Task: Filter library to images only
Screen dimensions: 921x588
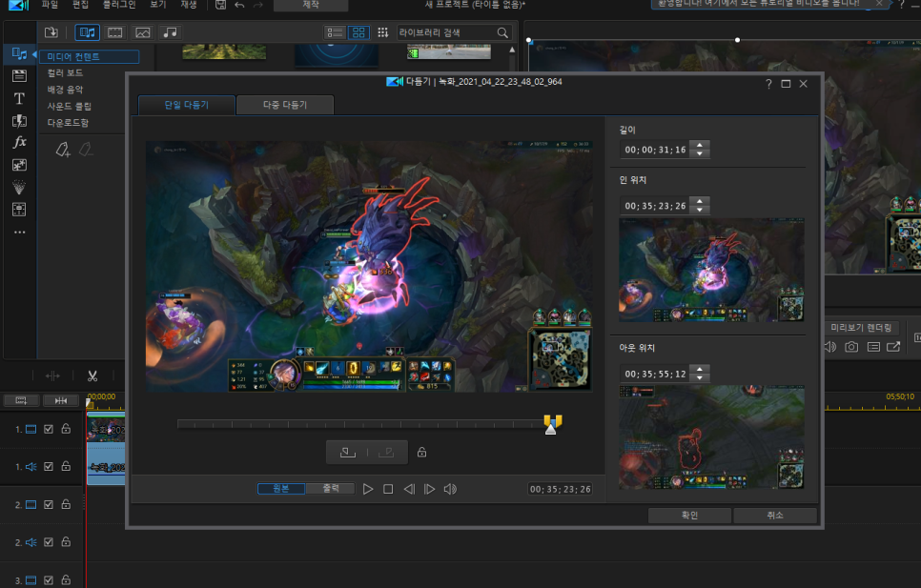Action: (143, 32)
